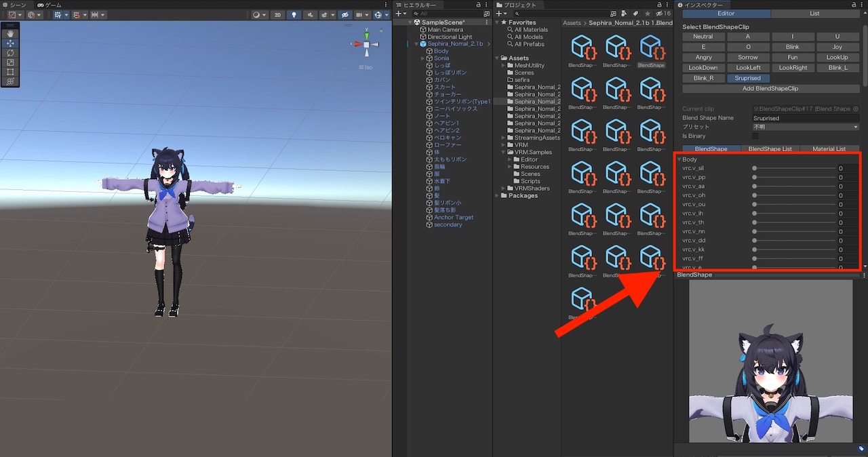
Task: Click the scene orientation gizmo center cube
Action: click(367, 45)
